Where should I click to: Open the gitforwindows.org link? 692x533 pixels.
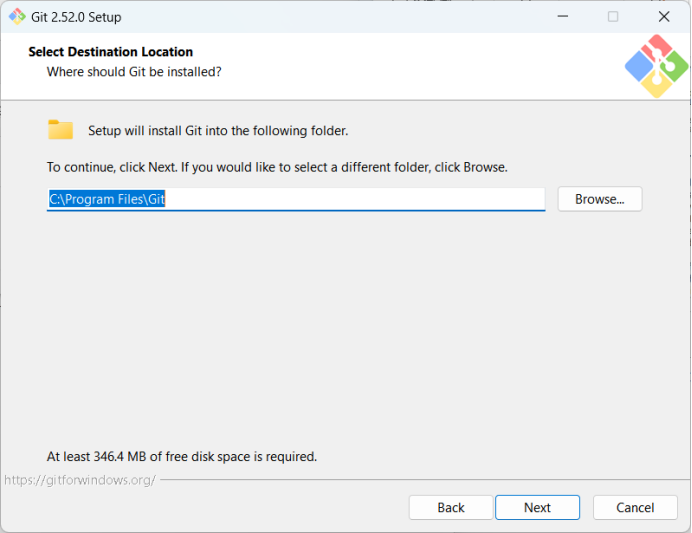point(80,480)
